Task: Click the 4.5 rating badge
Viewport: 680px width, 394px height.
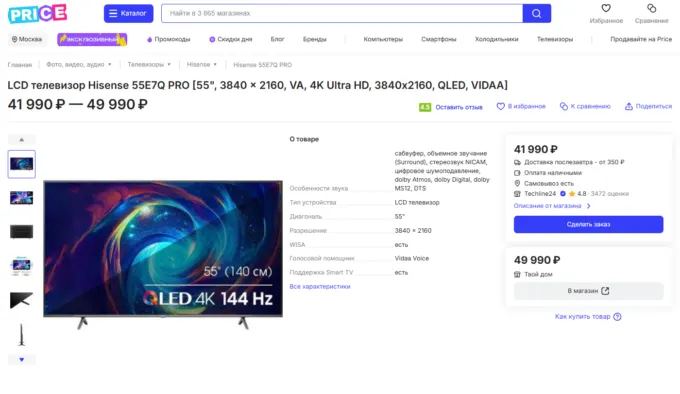Action: click(x=425, y=107)
